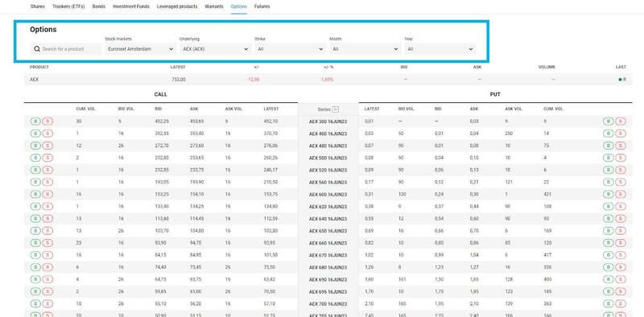Sell the AEX 560 16JUN23 put option
Screen dimensions: 644x317
[621, 182]
